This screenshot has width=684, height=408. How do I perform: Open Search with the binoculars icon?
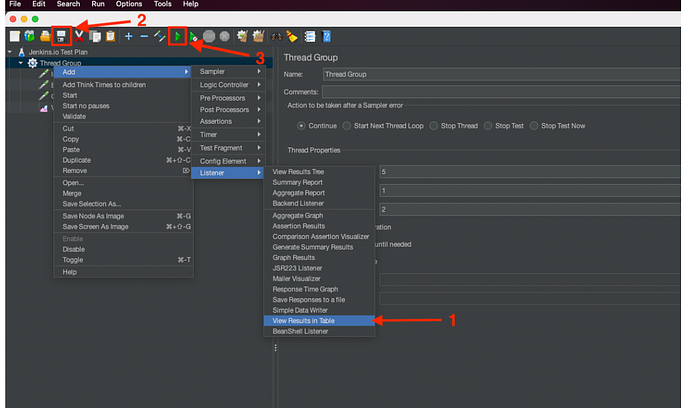tap(276, 36)
